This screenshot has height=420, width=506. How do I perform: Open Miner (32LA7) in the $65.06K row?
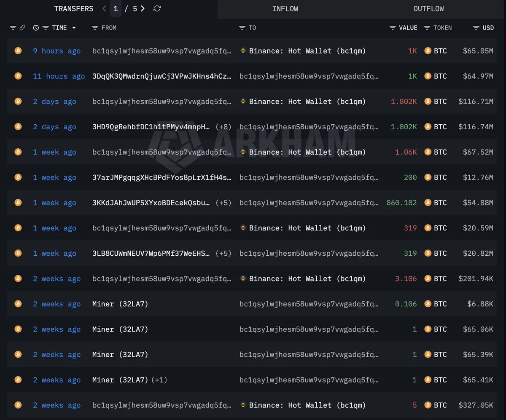[x=120, y=329]
